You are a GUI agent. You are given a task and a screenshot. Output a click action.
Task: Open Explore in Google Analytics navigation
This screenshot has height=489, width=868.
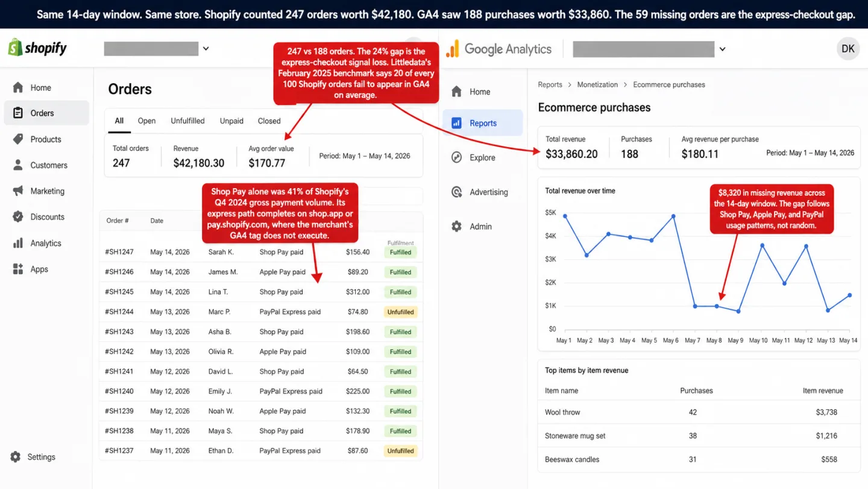483,157
